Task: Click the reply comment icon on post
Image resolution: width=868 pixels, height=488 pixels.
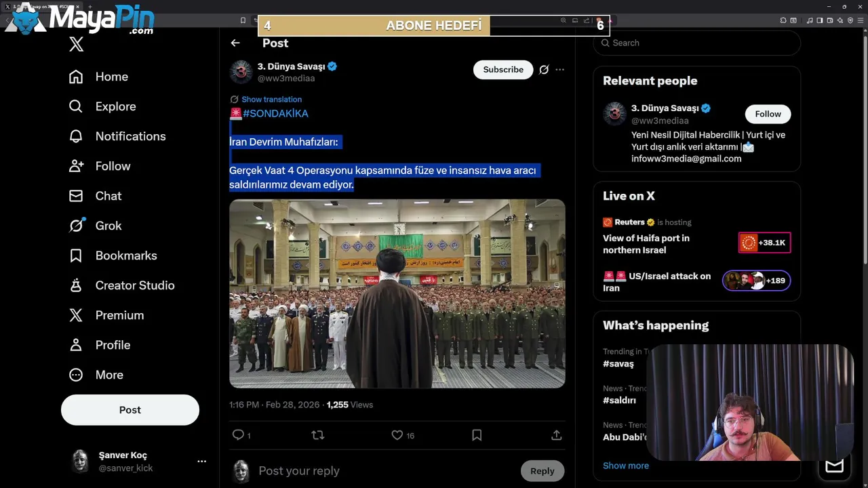Action: pos(238,435)
